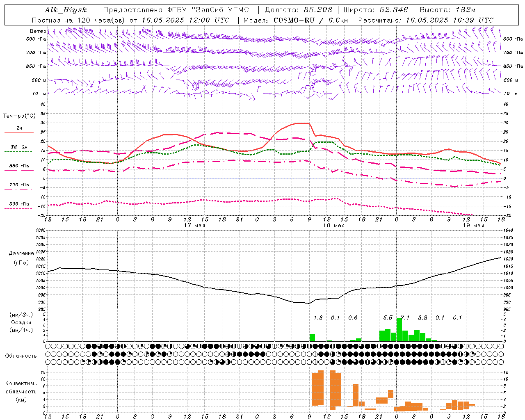Select the latitude value 'Широта: 52.346'
This screenshot has height=420, width=525.
tap(376, 10)
